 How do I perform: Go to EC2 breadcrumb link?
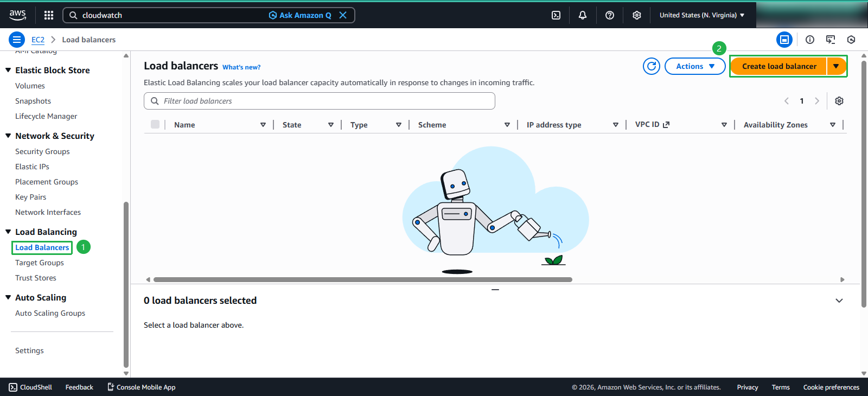38,40
